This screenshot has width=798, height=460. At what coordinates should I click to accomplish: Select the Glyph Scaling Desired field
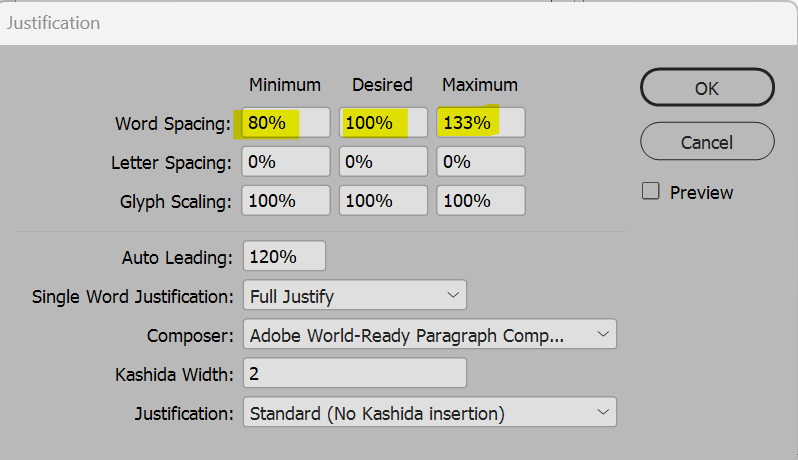pos(383,200)
